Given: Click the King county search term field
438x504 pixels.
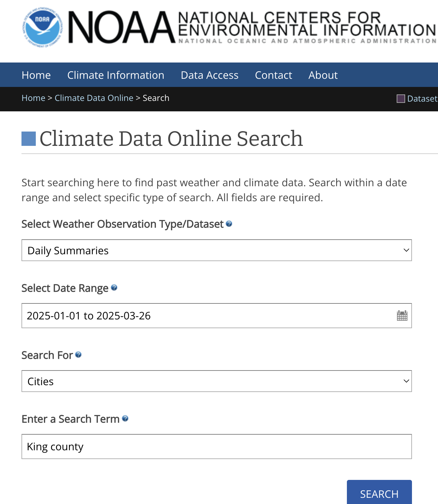Looking at the screenshot, I should (216, 447).
